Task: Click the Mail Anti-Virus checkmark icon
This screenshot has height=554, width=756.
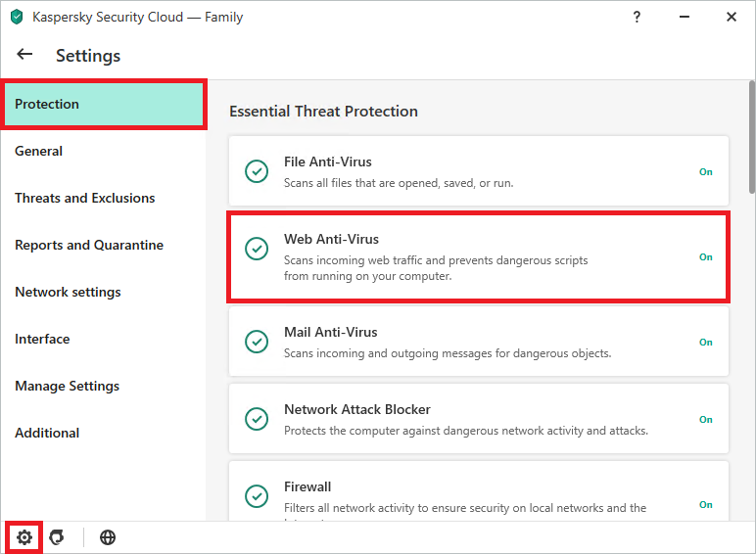Action: point(257,342)
